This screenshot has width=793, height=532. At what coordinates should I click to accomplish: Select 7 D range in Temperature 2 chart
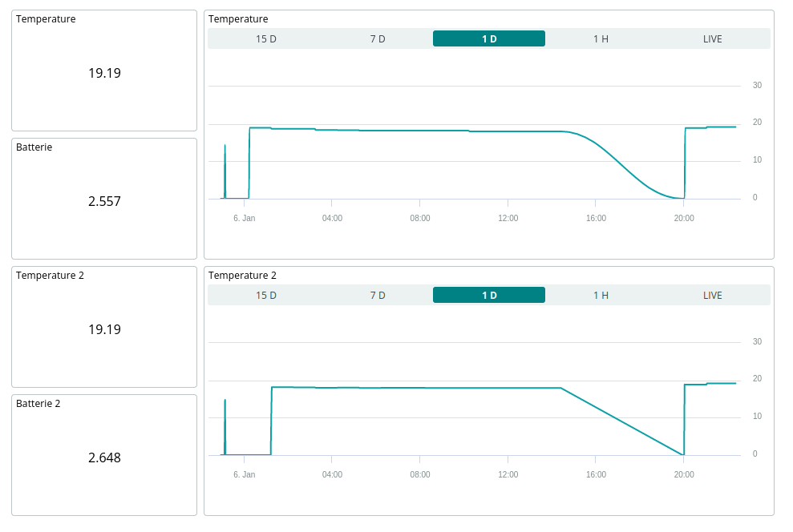point(378,295)
